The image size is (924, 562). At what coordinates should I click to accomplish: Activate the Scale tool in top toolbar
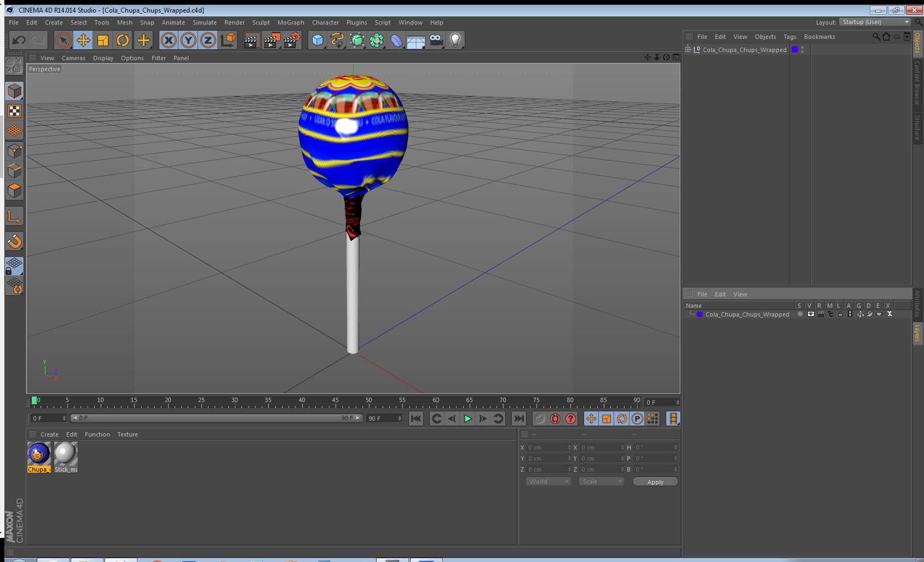(x=103, y=40)
